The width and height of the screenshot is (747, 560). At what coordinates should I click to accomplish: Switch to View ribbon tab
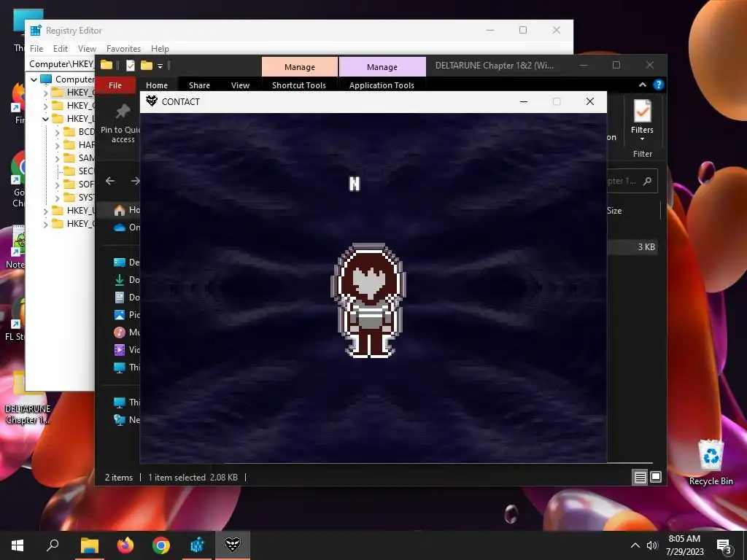click(x=240, y=85)
